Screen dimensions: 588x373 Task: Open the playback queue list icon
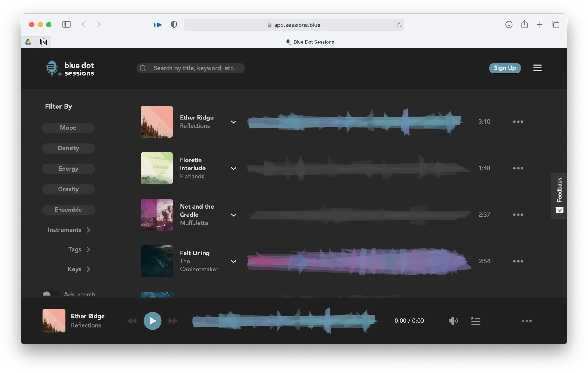[x=476, y=321]
